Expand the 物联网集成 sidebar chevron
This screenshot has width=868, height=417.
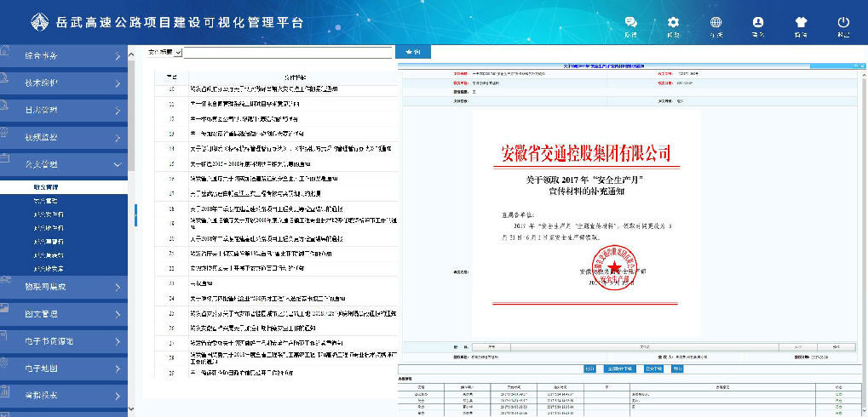pyautogui.click(x=118, y=287)
